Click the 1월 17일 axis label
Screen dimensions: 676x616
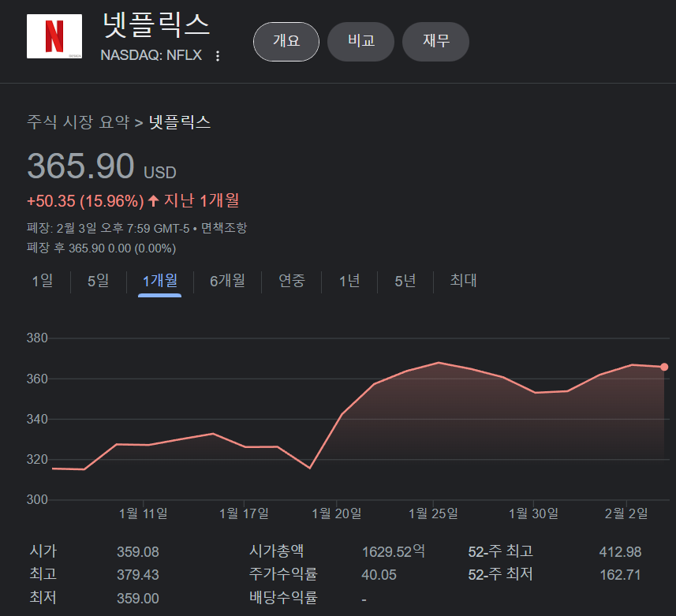(x=244, y=513)
